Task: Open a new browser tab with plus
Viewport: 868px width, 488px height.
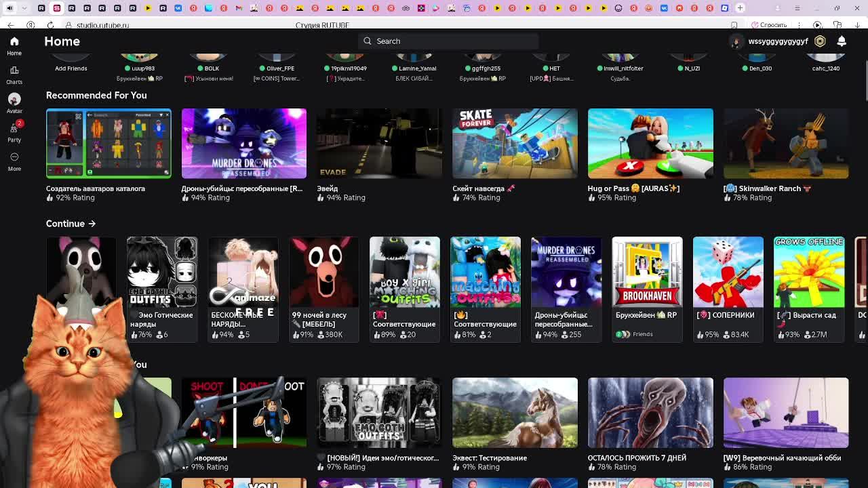Action: pyautogui.click(x=740, y=8)
